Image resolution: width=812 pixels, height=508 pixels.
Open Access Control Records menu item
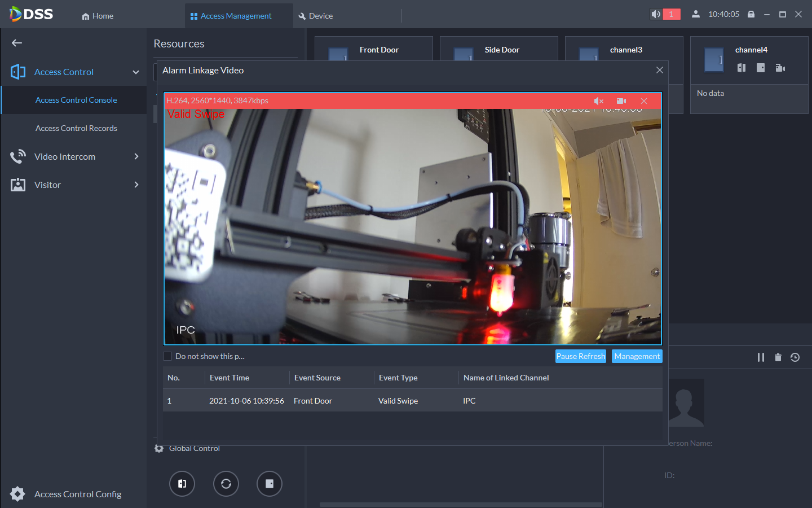pos(76,128)
